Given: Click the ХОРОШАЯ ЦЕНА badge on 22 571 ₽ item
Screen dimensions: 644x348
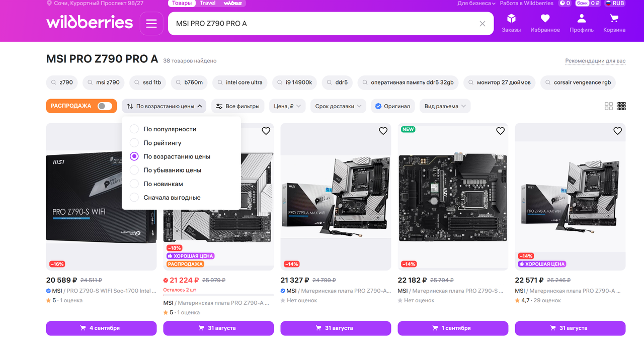Looking at the screenshot, I should [542, 264].
